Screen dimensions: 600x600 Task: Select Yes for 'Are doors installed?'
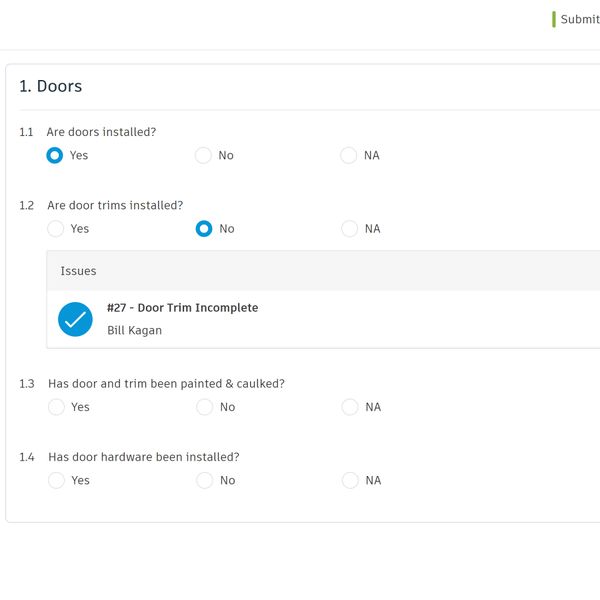coord(55,155)
